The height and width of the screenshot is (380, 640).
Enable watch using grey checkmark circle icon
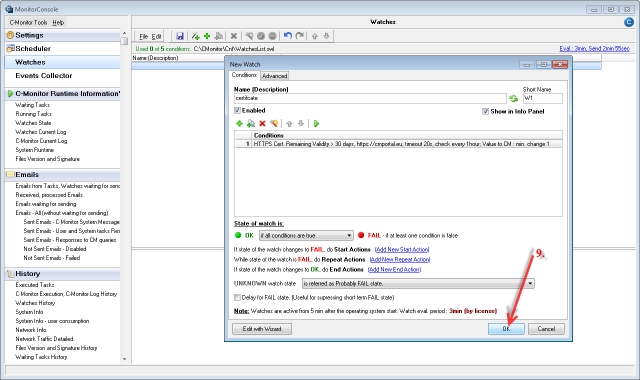[x=261, y=36]
